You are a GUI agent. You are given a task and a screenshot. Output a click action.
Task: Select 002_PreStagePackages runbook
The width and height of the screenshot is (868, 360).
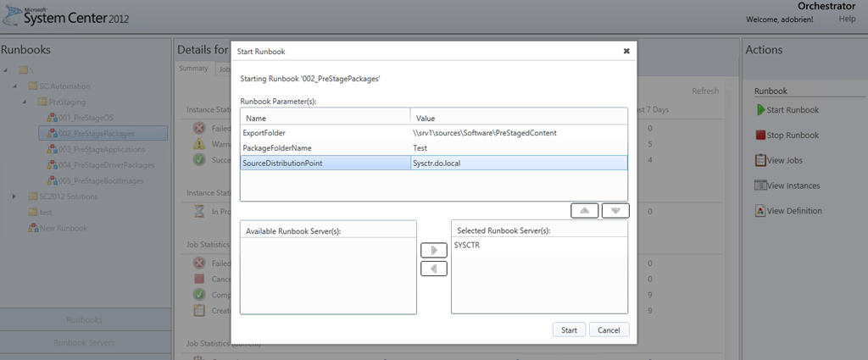[97, 133]
